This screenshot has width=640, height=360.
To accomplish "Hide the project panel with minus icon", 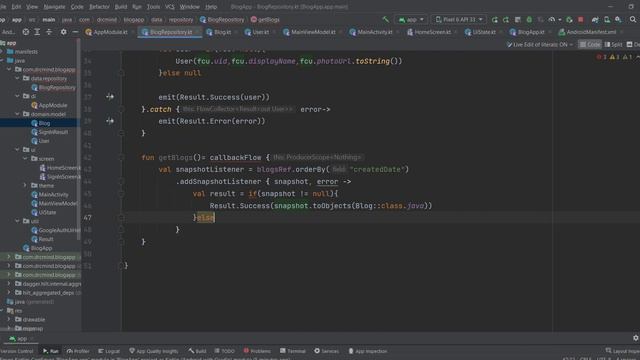I will coord(75,32).
